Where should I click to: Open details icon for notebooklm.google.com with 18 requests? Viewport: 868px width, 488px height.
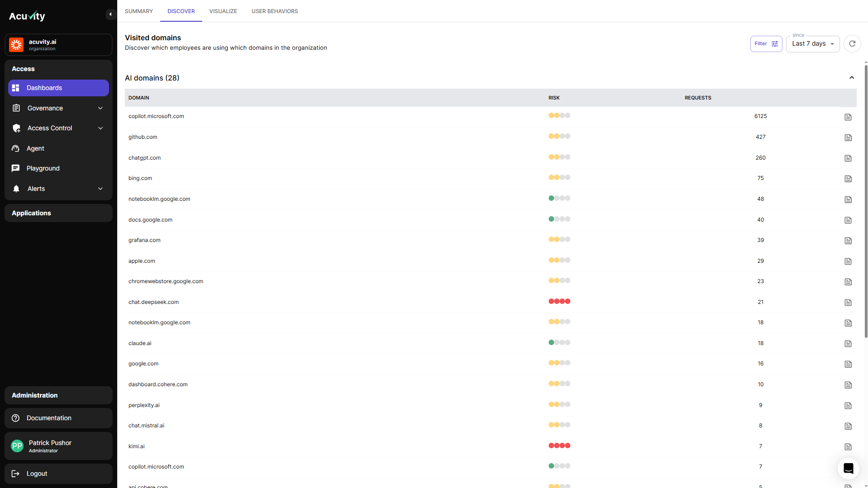tap(848, 323)
